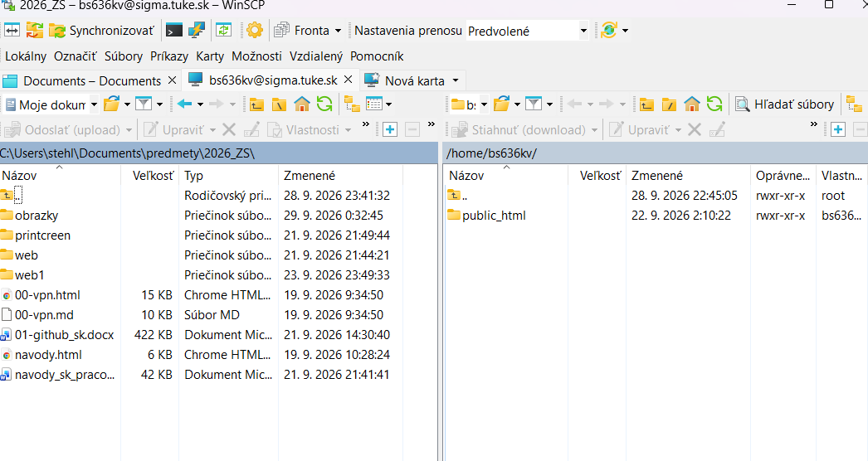Click remote panel open directory folder icon
The width and height of the screenshot is (868, 461).
pyautogui.click(x=501, y=104)
